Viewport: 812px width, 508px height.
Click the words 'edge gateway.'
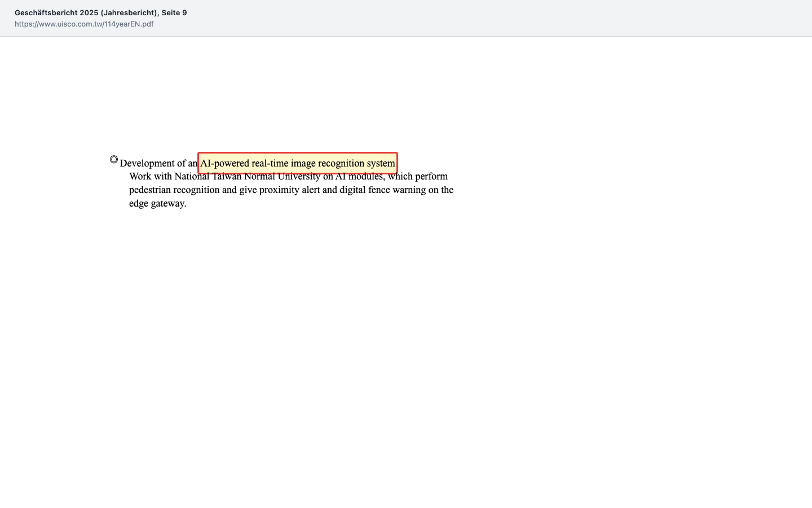(158, 203)
